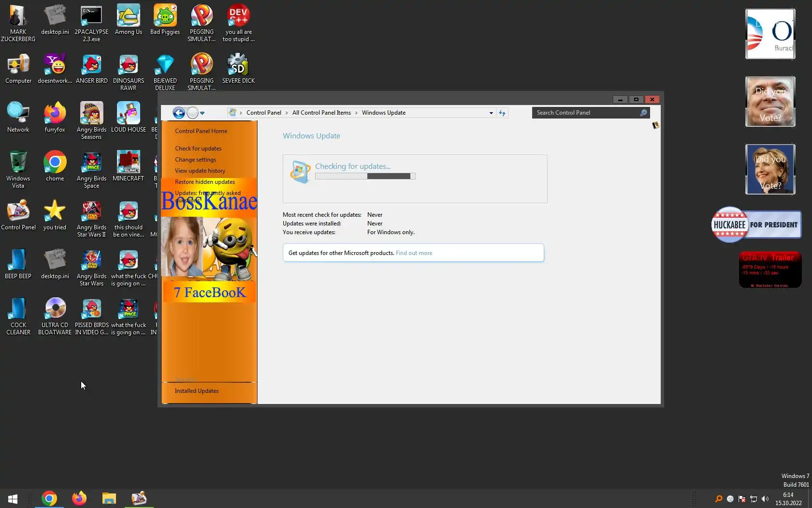Viewport: 812px width, 508px height.
Task: Select the Computer desktop icon
Action: click(18, 69)
